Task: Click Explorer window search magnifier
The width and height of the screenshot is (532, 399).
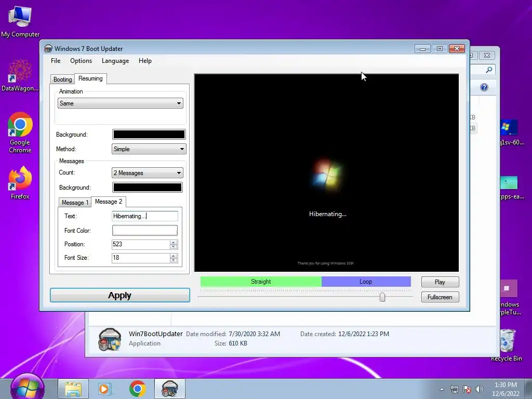Action: point(489,70)
